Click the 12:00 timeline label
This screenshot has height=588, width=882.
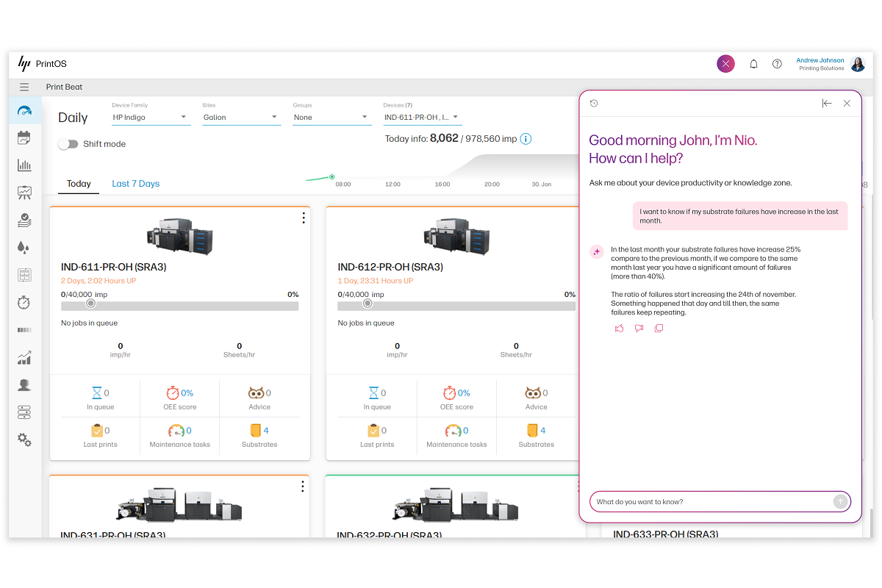[392, 184]
